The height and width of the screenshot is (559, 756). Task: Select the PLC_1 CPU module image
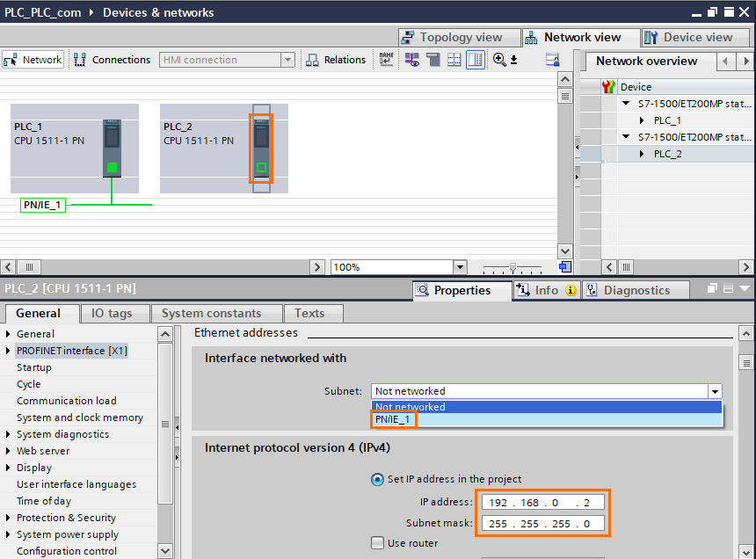(112, 149)
